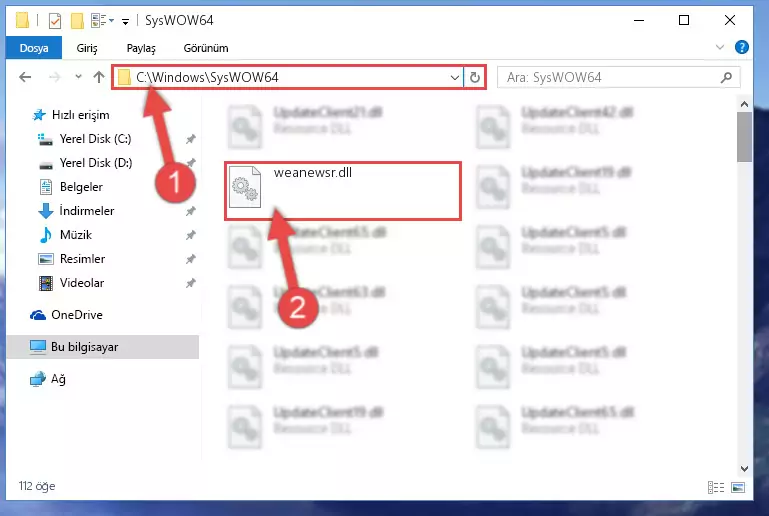The height and width of the screenshot is (516, 769).
Task: Open Customize Quick Access Toolbar dropdown
Action: 126,21
